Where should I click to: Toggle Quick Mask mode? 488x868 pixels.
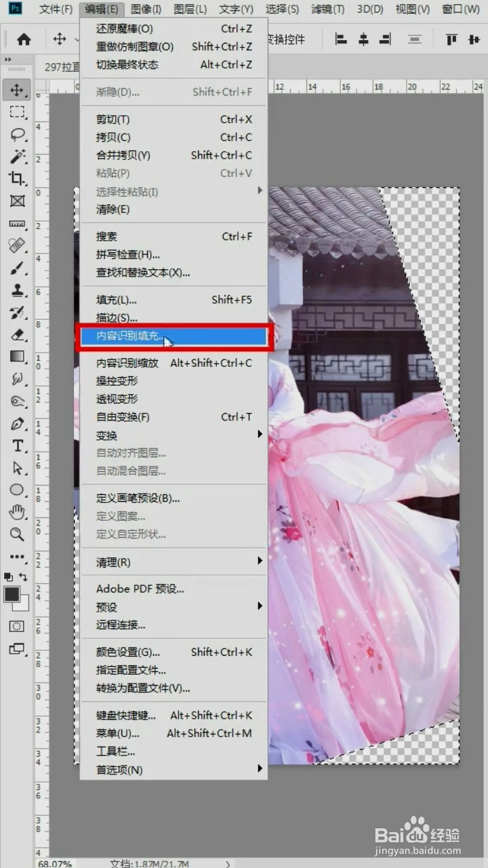[x=17, y=627]
